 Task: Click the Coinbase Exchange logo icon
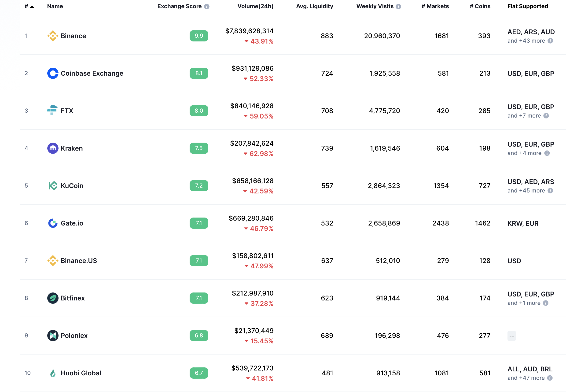pyautogui.click(x=53, y=73)
